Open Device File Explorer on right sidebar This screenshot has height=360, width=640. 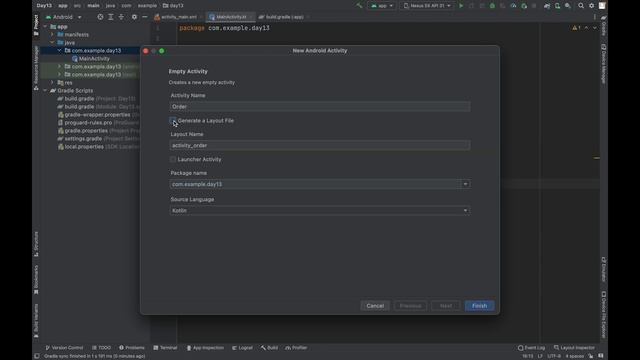[x=604, y=314]
